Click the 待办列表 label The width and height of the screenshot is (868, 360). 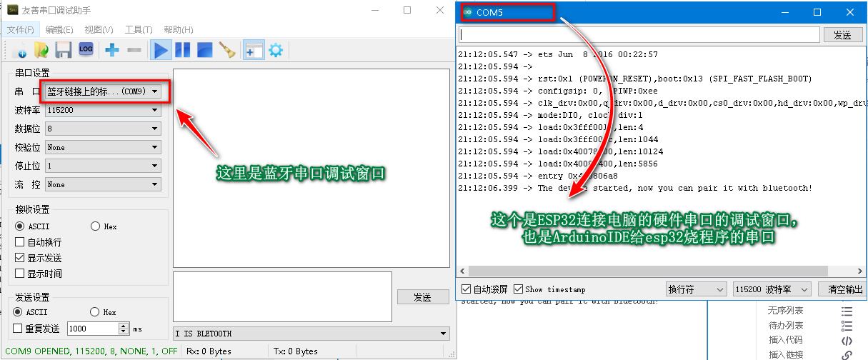(x=785, y=326)
